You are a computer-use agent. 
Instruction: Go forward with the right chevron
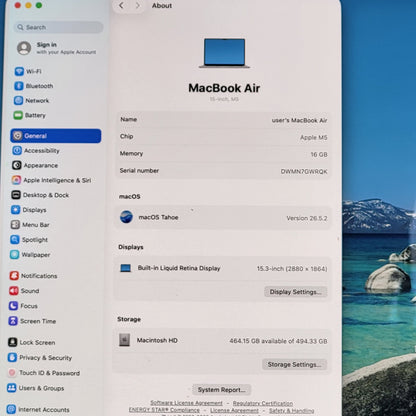tap(137, 5)
